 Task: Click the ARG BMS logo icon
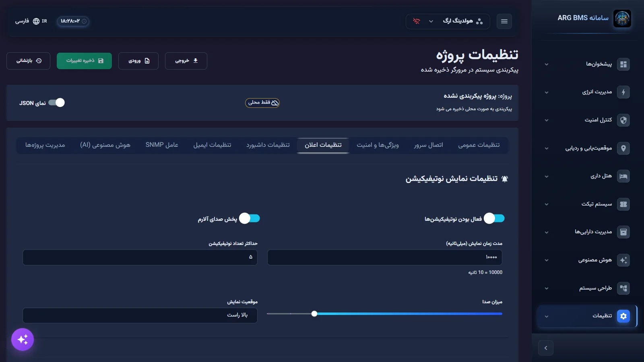pos(622,19)
